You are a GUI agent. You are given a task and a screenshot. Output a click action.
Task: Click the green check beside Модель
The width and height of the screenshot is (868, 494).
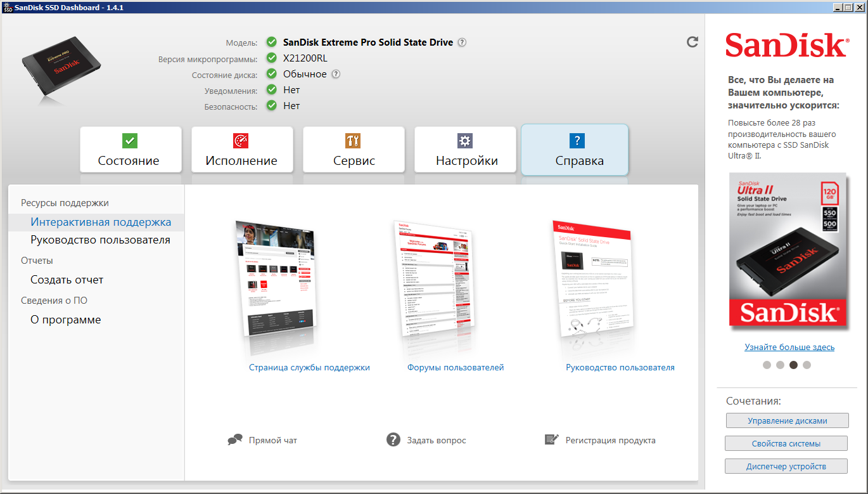click(x=272, y=42)
